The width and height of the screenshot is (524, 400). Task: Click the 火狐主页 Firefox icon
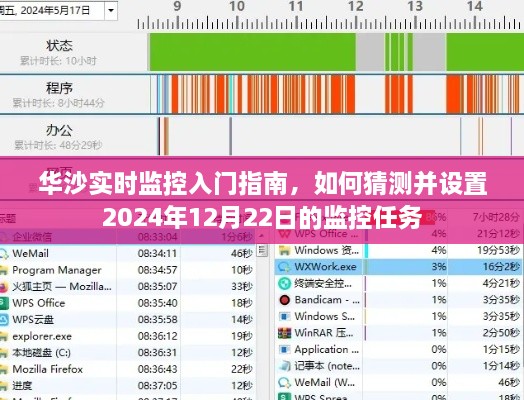point(4,287)
